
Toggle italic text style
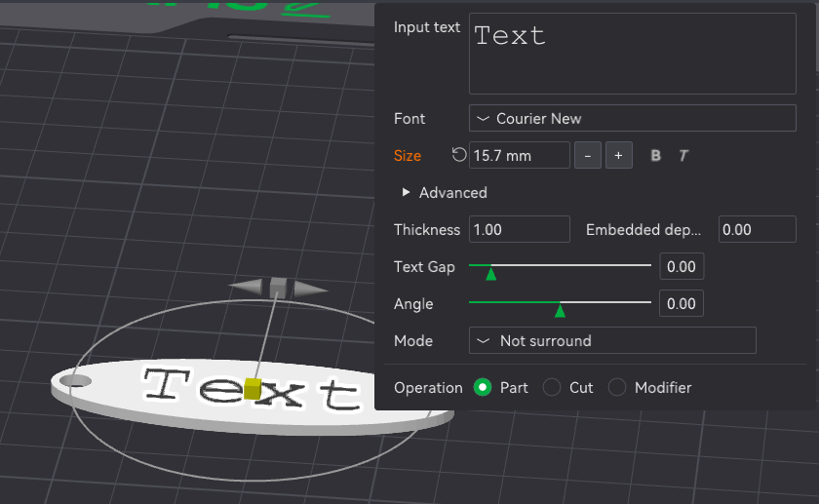683,156
